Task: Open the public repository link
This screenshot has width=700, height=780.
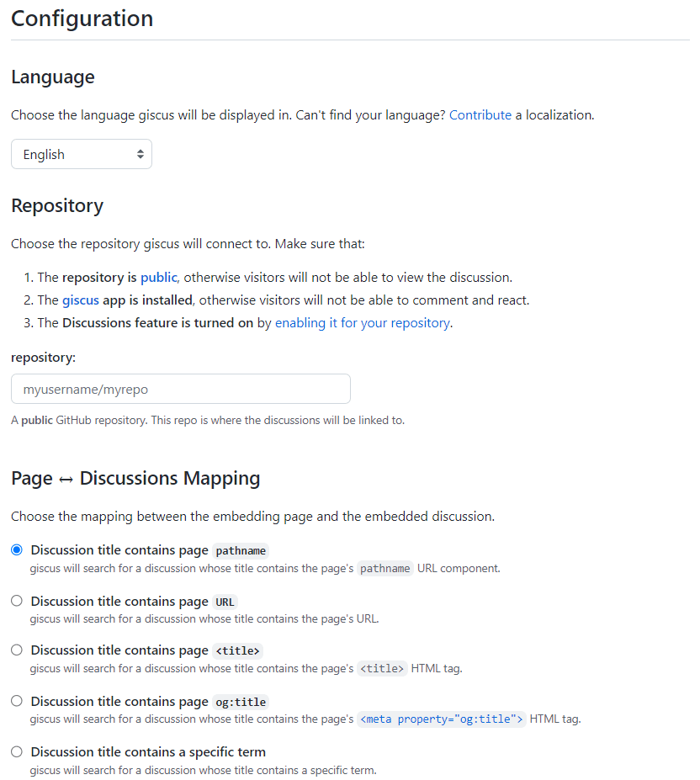Action: [x=159, y=277]
